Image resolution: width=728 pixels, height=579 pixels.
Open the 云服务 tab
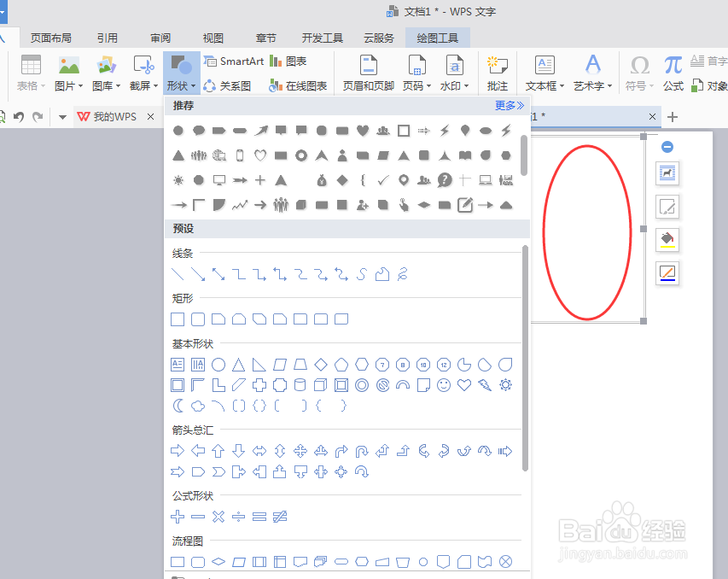pyautogui.click(x=379, y=38)
